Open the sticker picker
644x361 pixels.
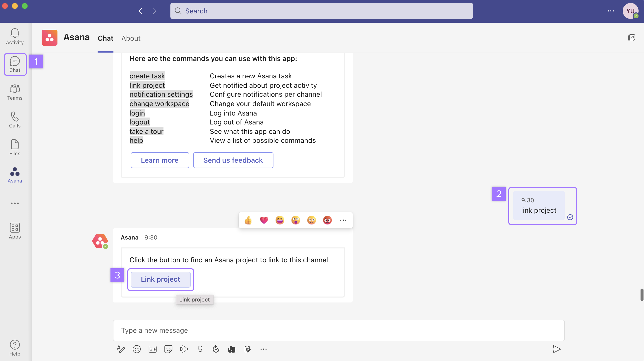pyautogui.click(x=168, y=349)
